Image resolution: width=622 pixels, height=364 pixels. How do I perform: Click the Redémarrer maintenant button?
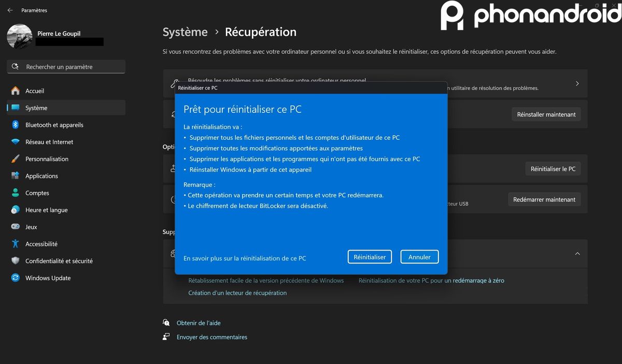[544, 199]
